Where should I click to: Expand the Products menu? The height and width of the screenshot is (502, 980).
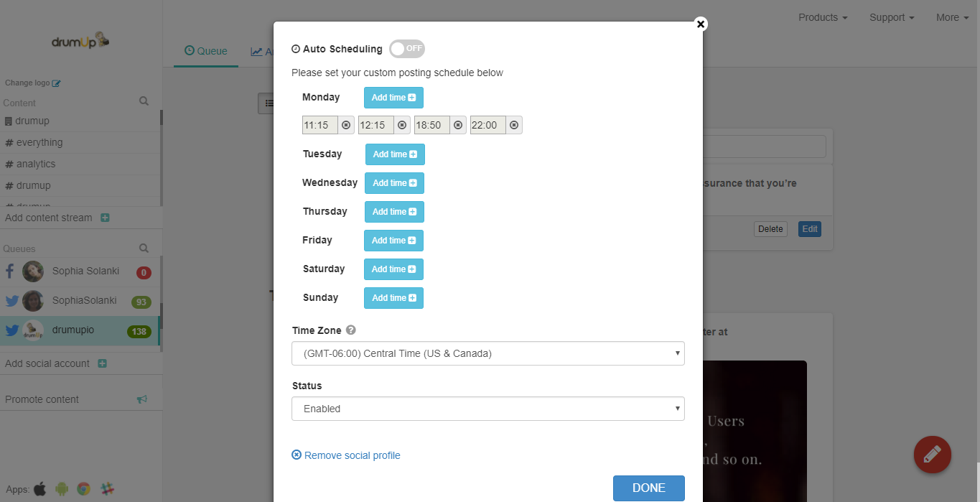823,17
